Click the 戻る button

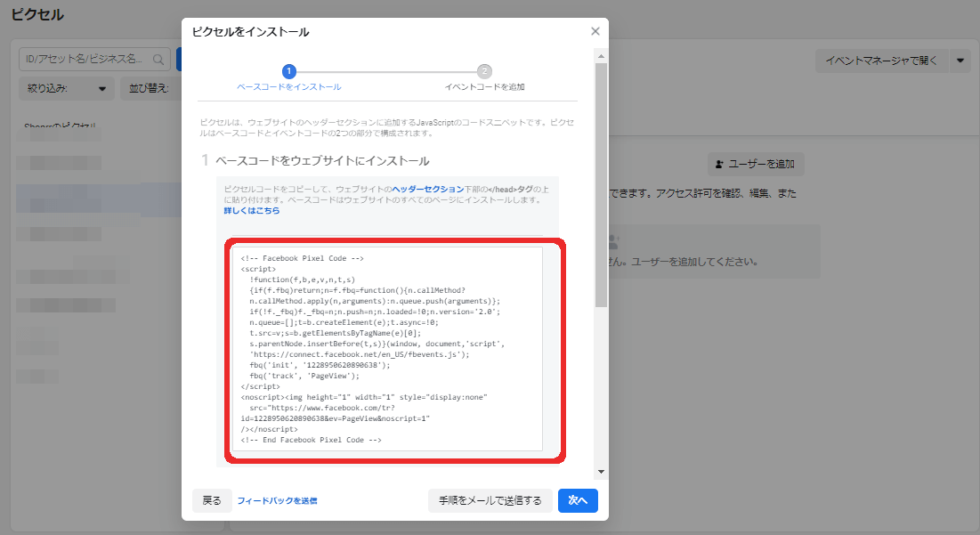click(x=212, y=500)
